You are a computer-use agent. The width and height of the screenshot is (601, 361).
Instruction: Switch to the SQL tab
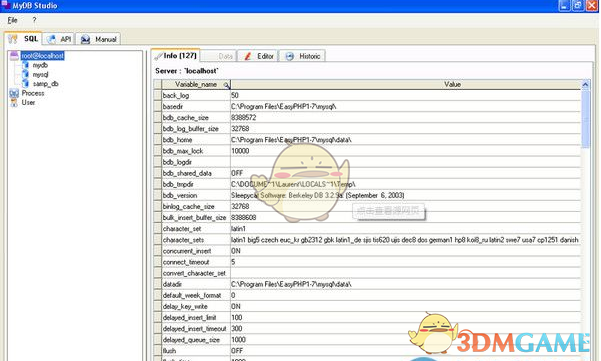coord(23,39)
